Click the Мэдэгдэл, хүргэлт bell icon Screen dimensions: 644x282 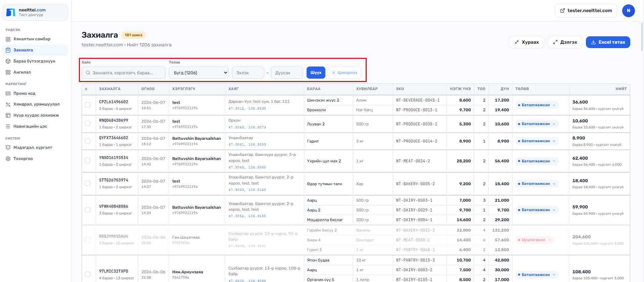tap(8, 148)
